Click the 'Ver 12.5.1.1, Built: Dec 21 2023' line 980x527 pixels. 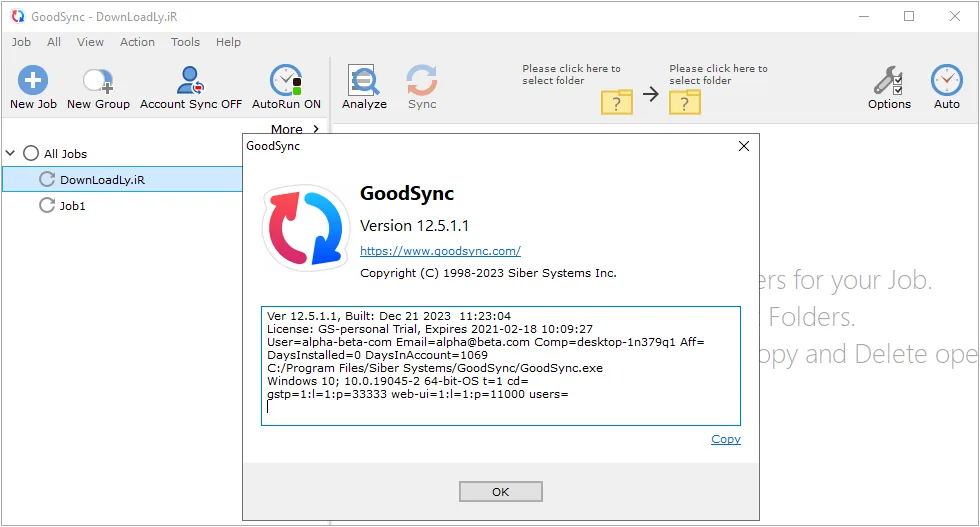click(x=389, y=316)
